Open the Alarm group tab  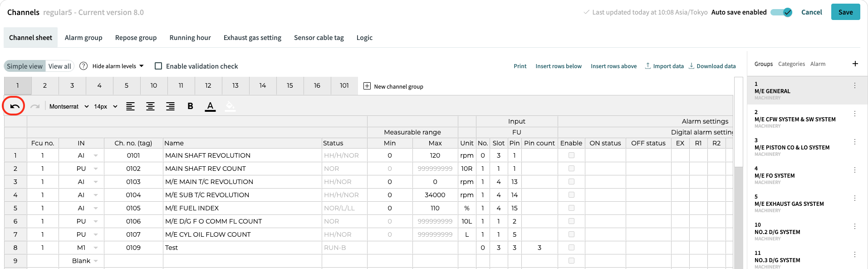83,38
